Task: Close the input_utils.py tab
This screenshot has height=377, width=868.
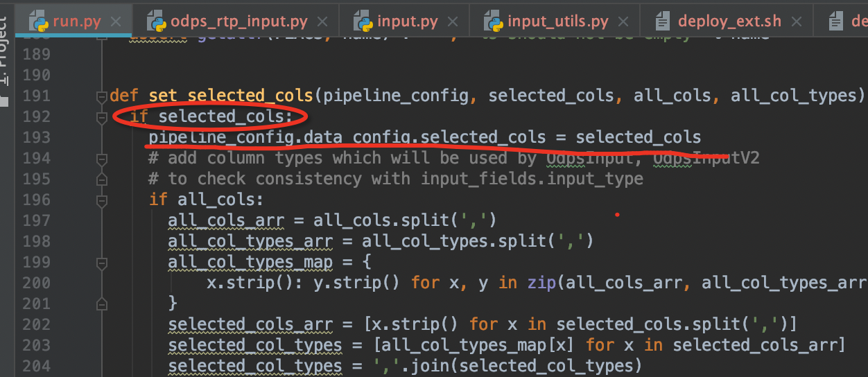Action: (624, 21)
